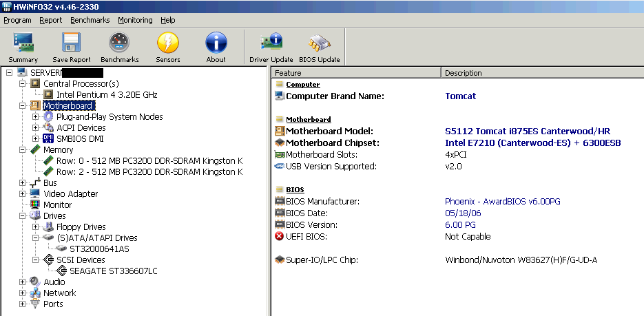Expand the Audio tree node
Viewport: 644px width, 316px height.
[x=22, y=282]
